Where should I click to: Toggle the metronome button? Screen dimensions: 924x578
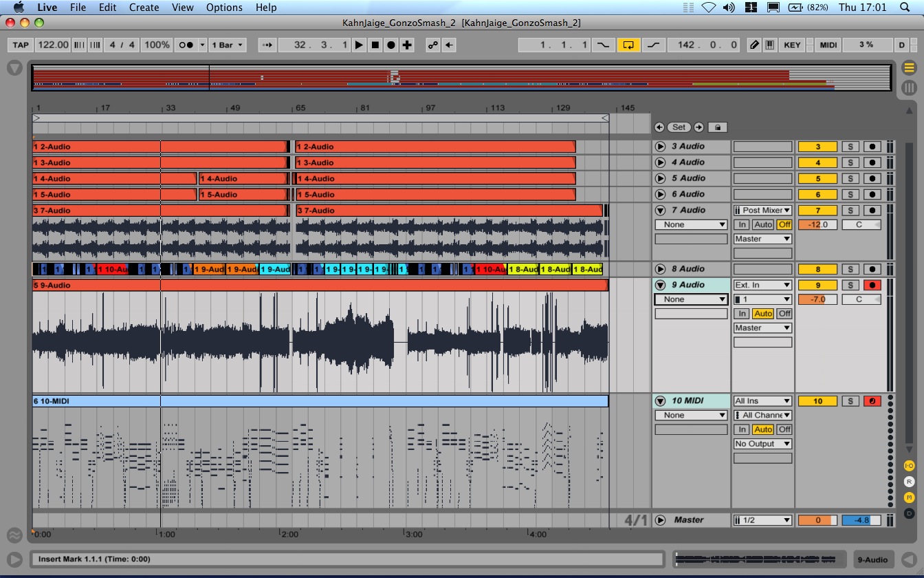pyautogui.click(x=188, y=45)
